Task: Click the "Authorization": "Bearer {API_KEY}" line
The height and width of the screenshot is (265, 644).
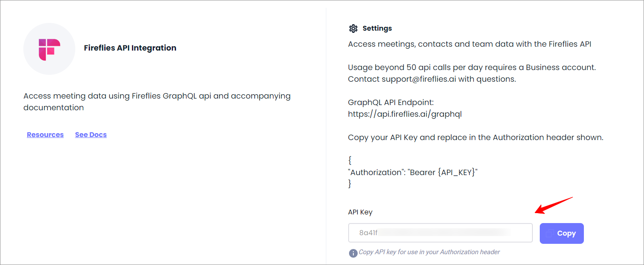Action: [x=413, y=172]
